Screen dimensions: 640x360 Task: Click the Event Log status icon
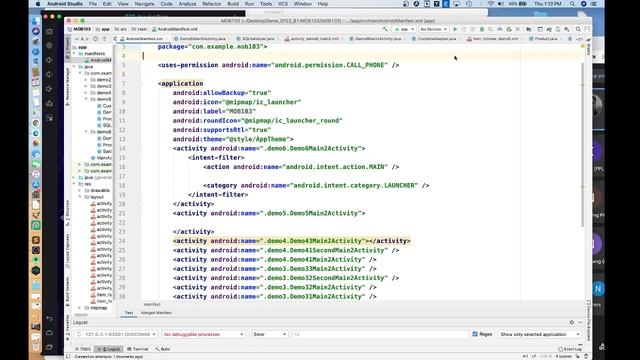click(570, 349)
